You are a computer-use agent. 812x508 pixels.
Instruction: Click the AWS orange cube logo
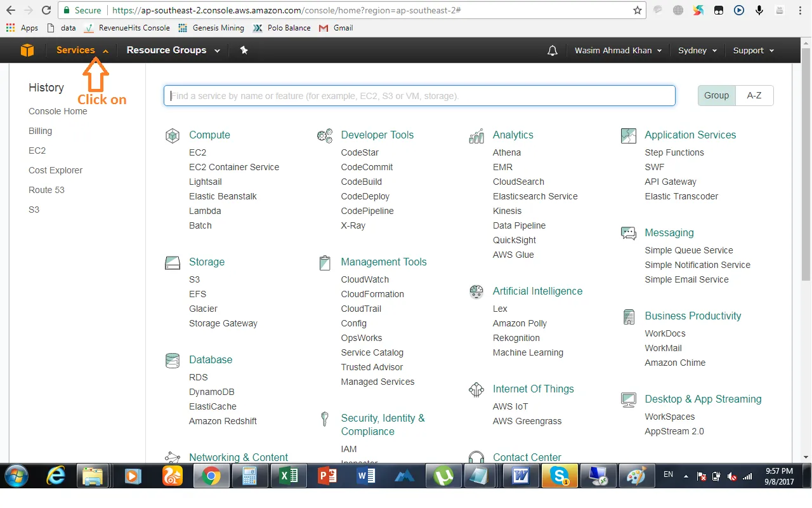tap(27, 50)
